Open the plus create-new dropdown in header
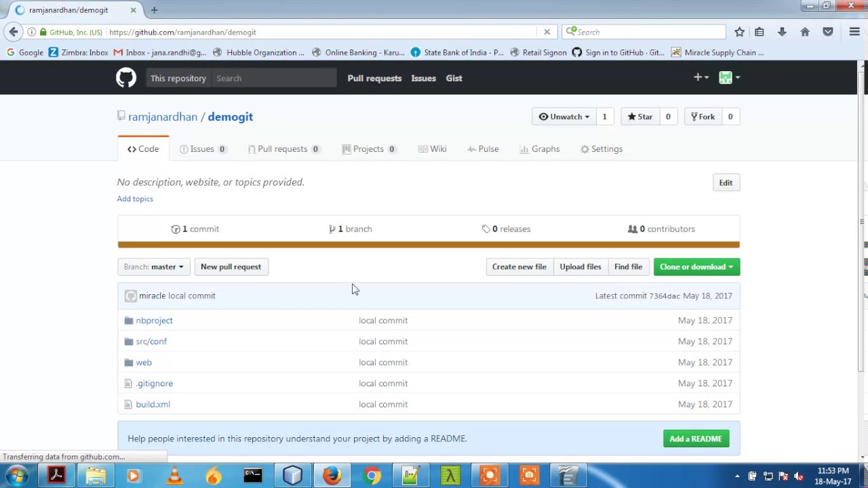 tap(701, 78)
